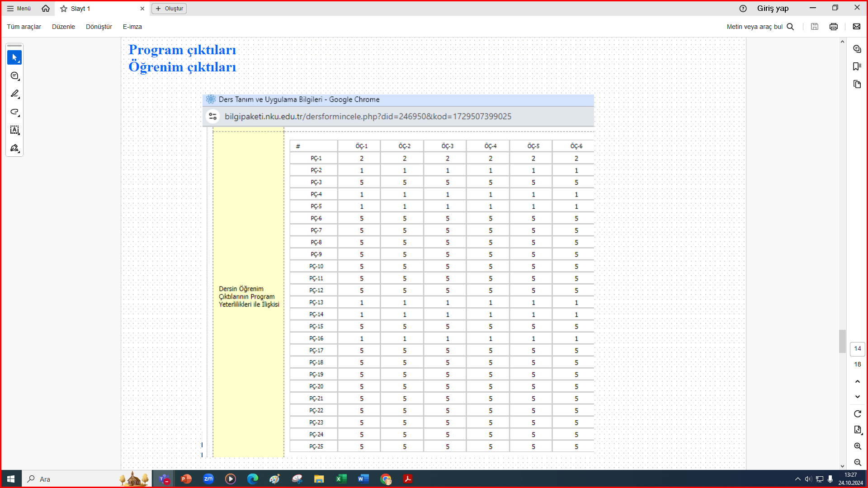
Task: Open File Explorer from taskbar
Action: click(x=319, y=479)
